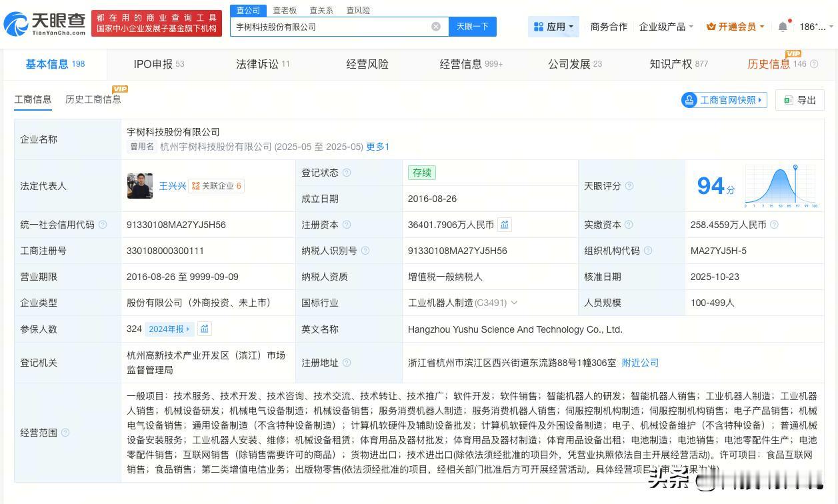Click the 存续 status badge
Viewport: 838px width, 504px height.
pos(422,173)
